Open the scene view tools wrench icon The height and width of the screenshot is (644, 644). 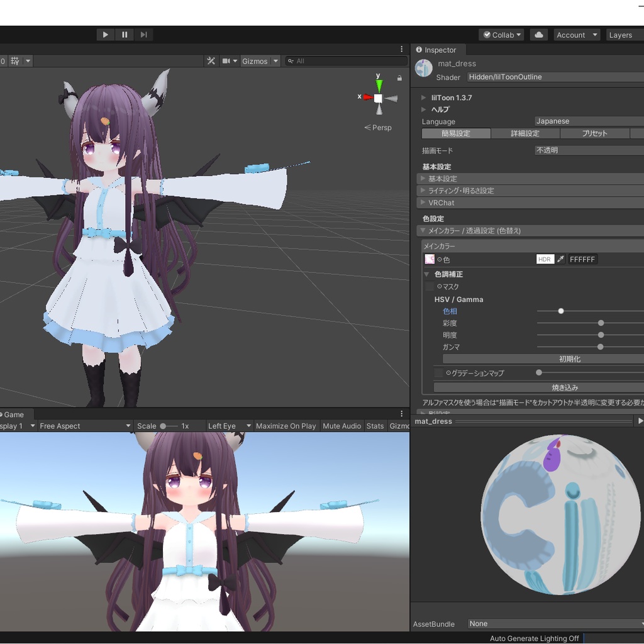coord(211,60)
